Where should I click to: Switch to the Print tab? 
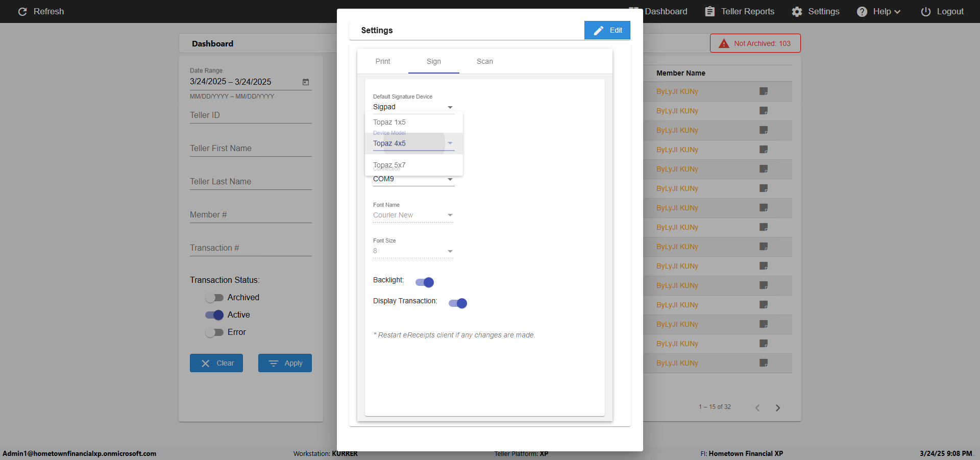coord(383,61)
